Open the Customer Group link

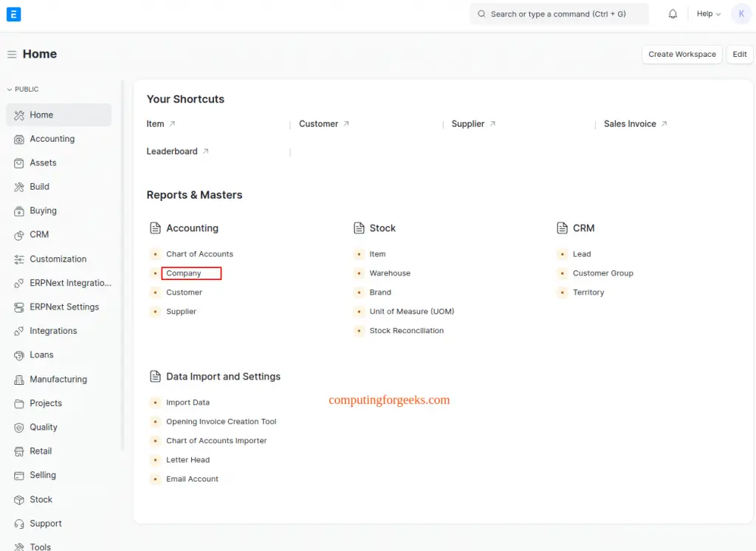click(603, 273)
